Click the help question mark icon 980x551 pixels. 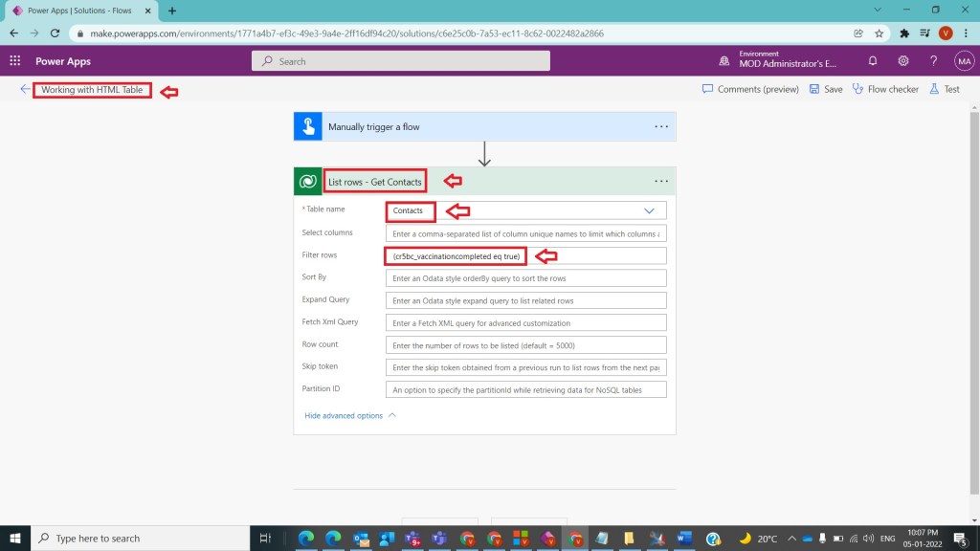click(x=933, y=60)
